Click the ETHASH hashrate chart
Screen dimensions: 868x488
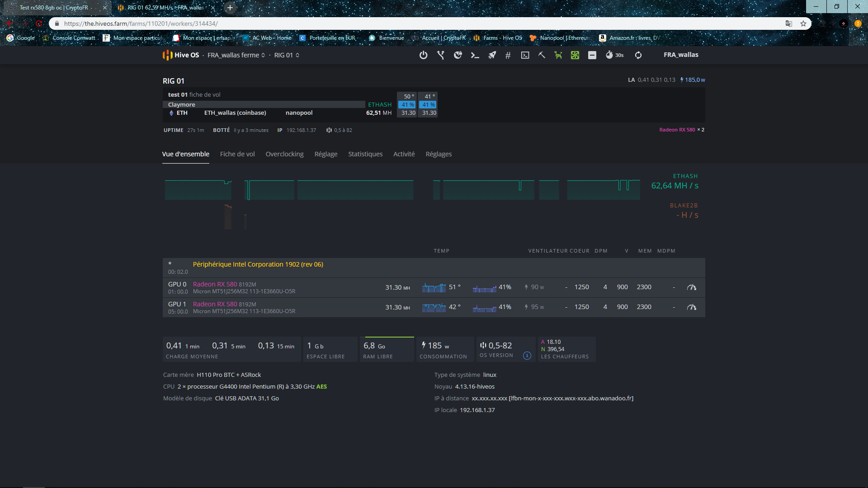(402, 190)
